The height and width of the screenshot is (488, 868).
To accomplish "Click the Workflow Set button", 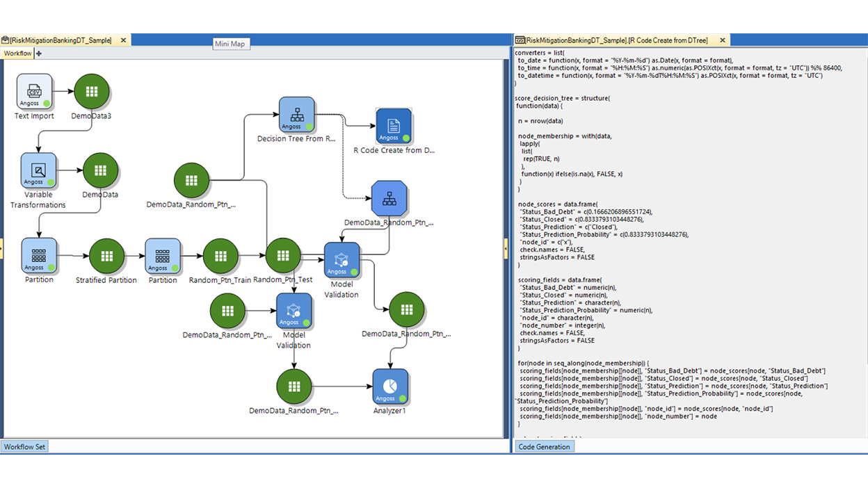I will point(25,446).
